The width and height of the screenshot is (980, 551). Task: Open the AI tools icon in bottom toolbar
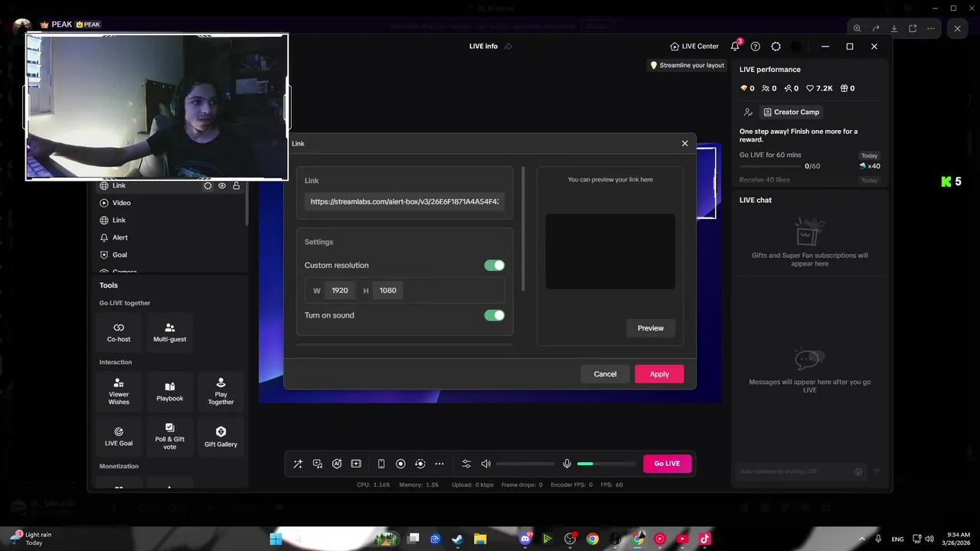[337, 464]
